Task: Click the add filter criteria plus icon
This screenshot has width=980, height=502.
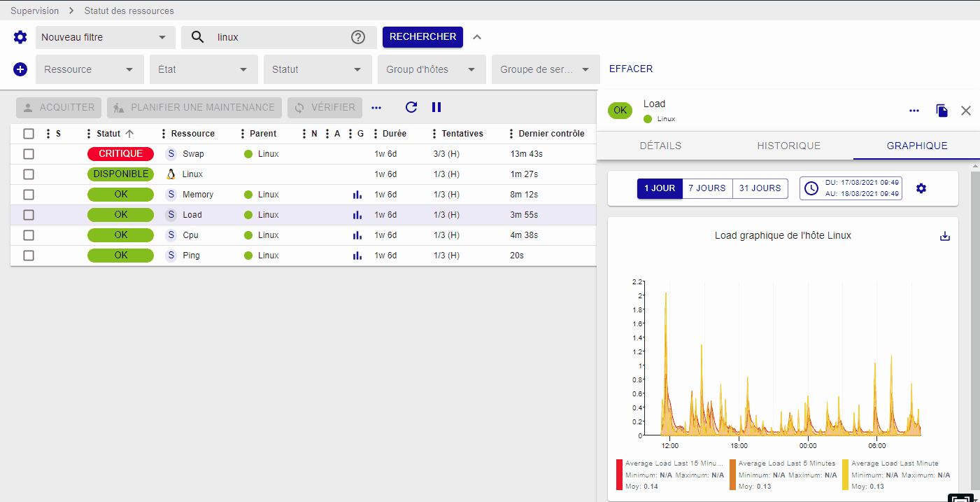Action: (x=20, y=69)
